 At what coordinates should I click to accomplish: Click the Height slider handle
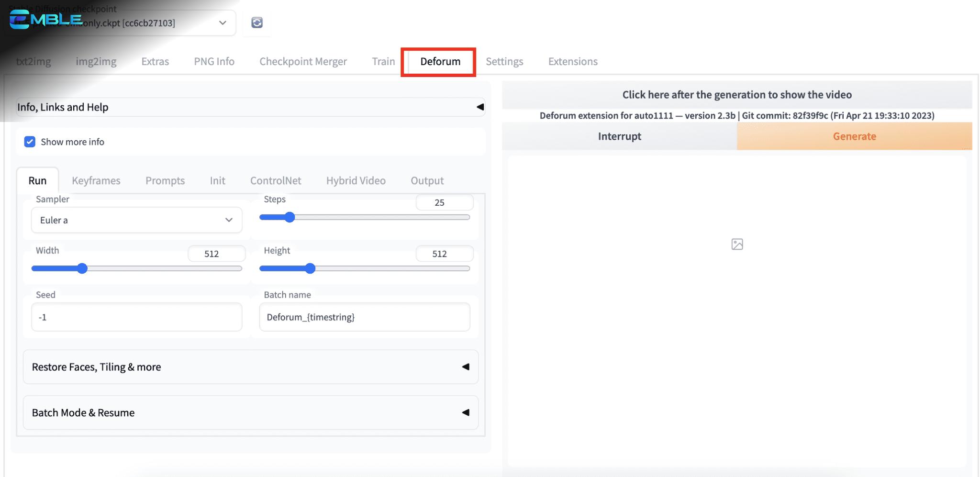tap(310, 268)
